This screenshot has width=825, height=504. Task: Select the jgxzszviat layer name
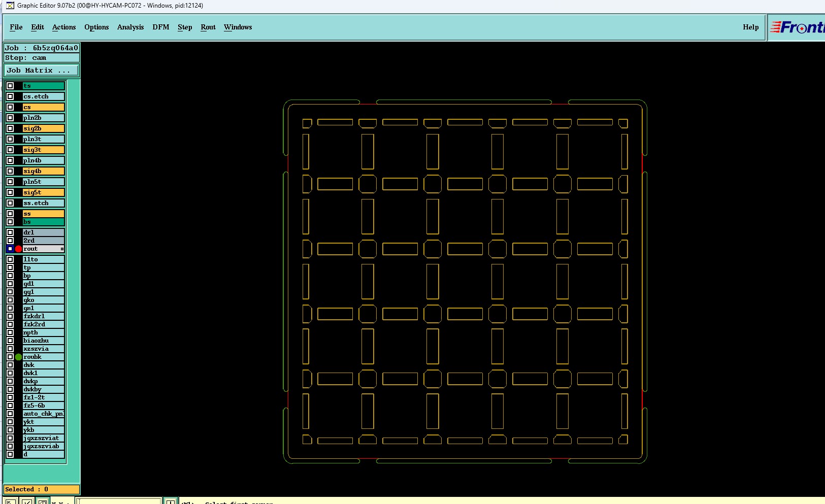tap(44, 438)
